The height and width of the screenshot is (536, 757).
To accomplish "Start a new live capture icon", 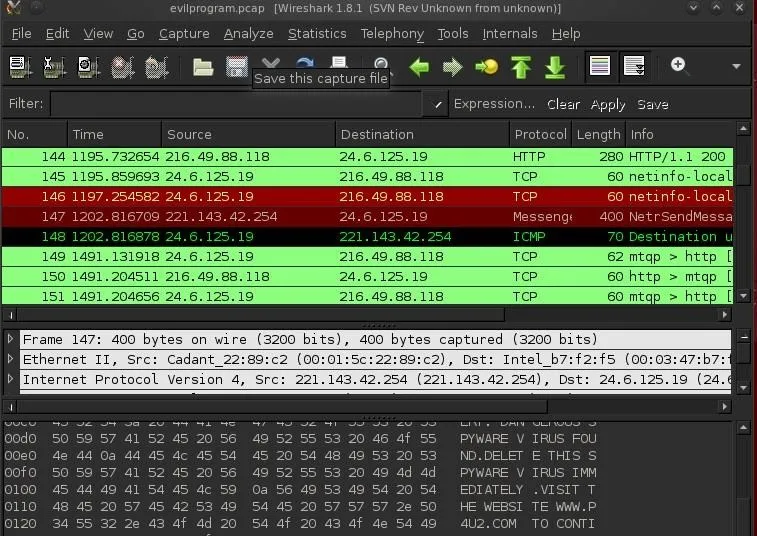I will click(x=89, y=67).
